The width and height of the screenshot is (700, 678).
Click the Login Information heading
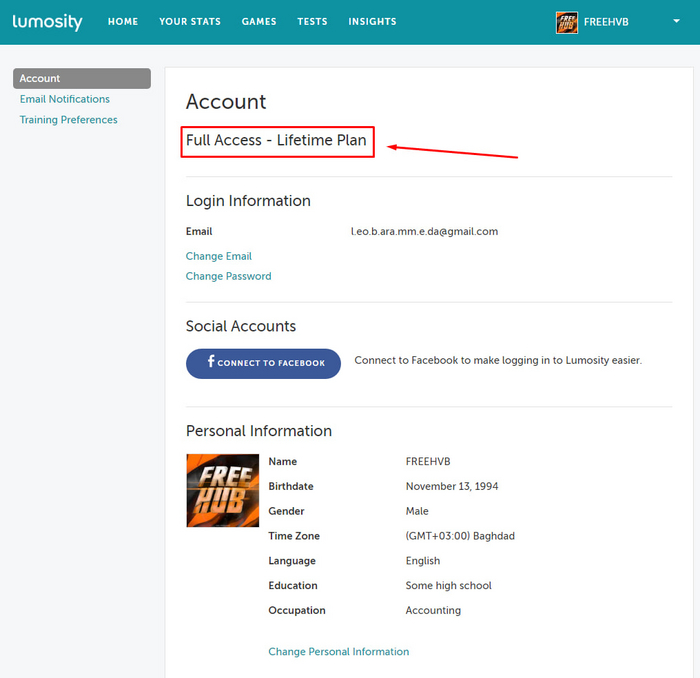[x=248, y=201]
